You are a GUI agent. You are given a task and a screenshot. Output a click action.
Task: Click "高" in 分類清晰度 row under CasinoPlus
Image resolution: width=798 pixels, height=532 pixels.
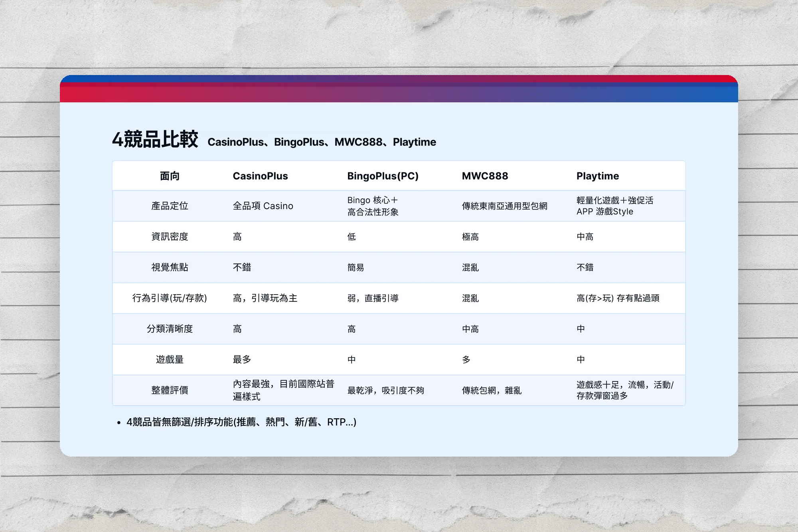pos(237,329)
